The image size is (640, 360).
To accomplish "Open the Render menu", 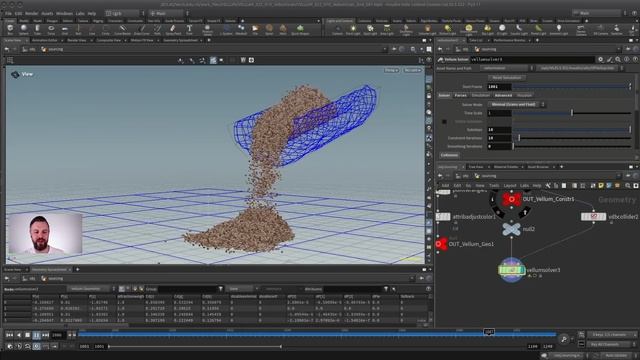I will 31,13.
